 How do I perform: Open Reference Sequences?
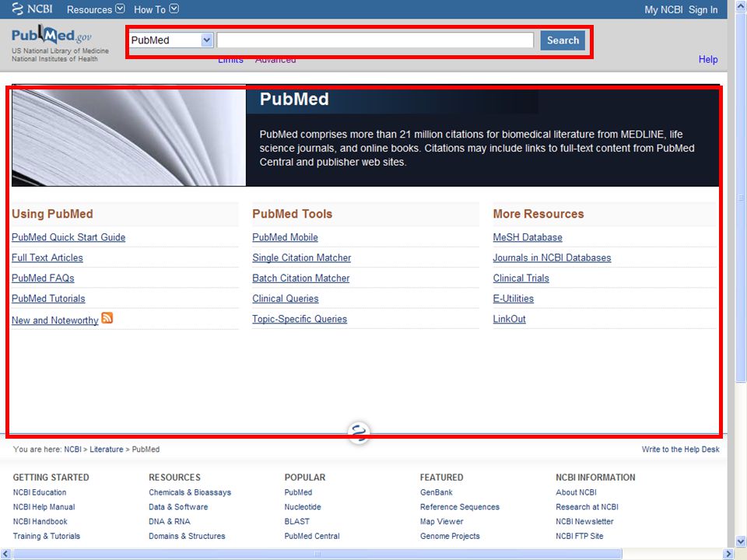click(460, 507)
